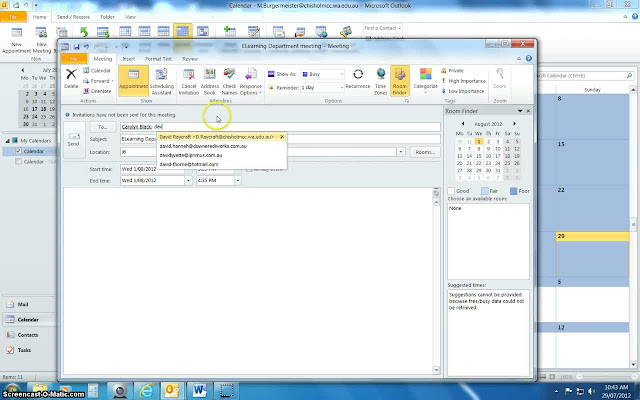Toggle Time Zones display
The width and height of the screenshot is (640, 400).
[x=380, y=81]
